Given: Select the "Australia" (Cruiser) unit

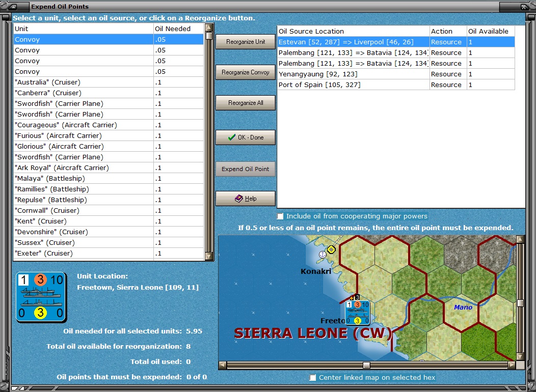Looking at the screenshot, I should point(109,82).
